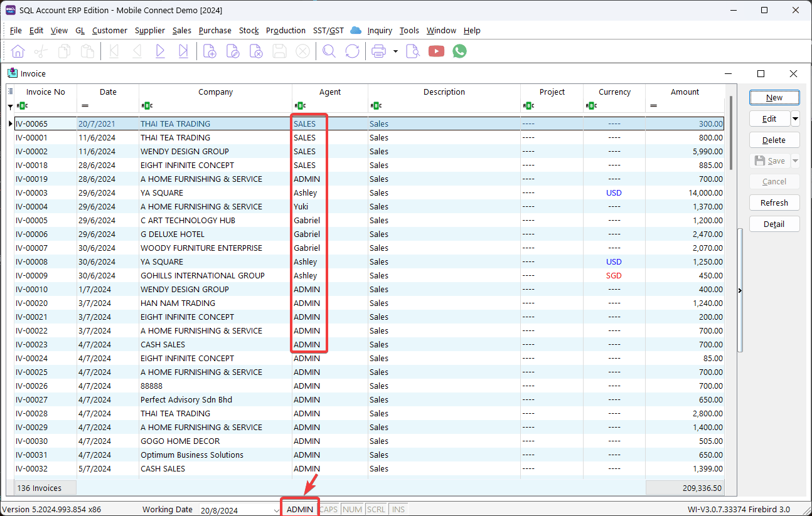This screenshot has width=812, height=516.
Task: Click the Delete button in side panel
Action: pos(774,140)
